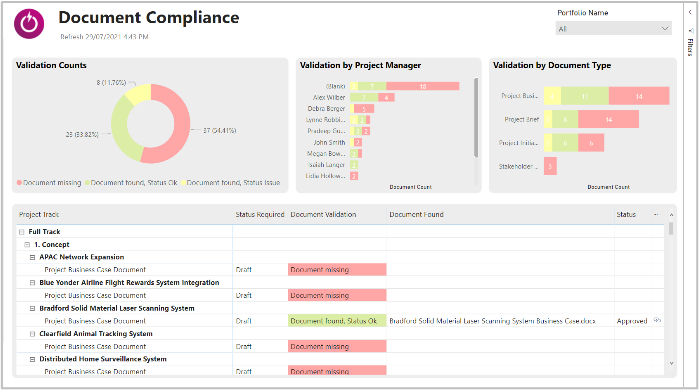Screen dimensions: 699x390
Task: Click the Refresh timestamp under the heading
Action: click(104, 37)
